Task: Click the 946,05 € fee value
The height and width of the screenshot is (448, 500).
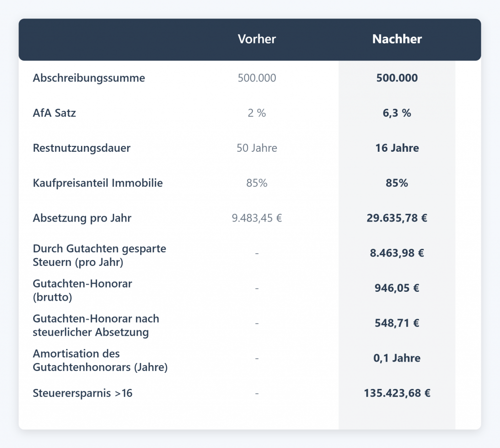Action: [397, 288]
